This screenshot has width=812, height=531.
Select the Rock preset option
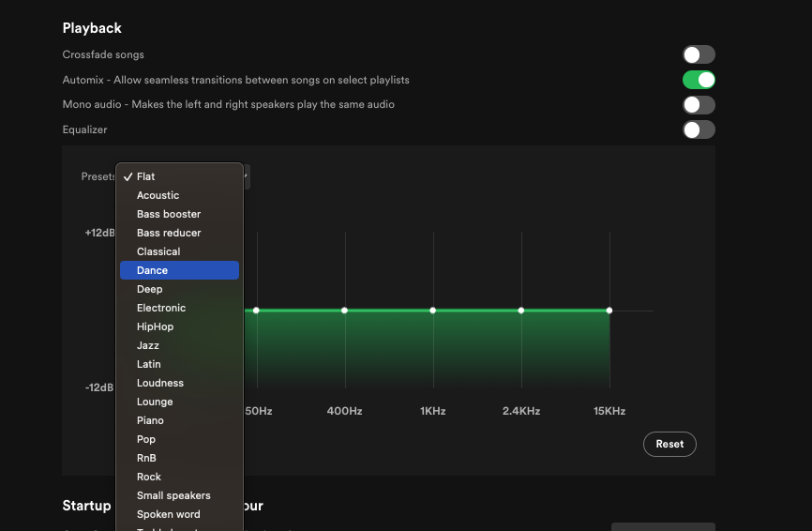[x=179, y=477]
